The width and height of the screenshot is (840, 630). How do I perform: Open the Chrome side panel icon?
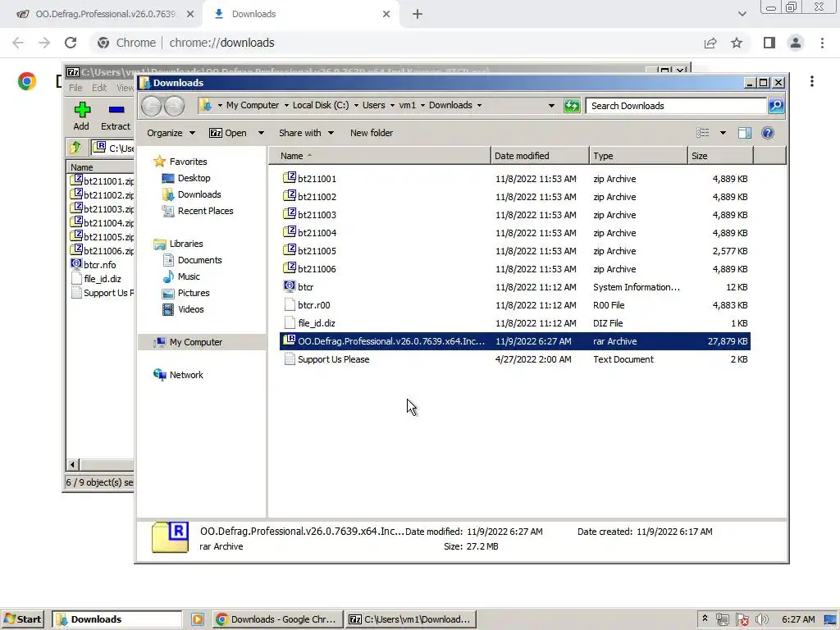[x=769, y=43]
